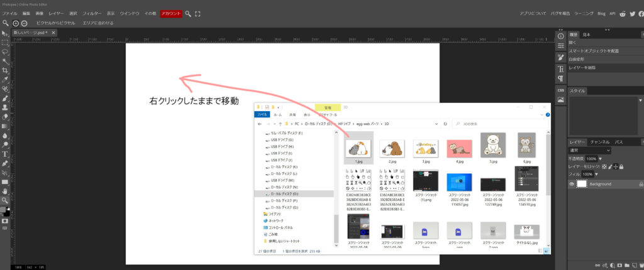This screenshot has height=270, width=644.
Task: Click the zoom-in plus icon in options bar
Action: point(16,23)
